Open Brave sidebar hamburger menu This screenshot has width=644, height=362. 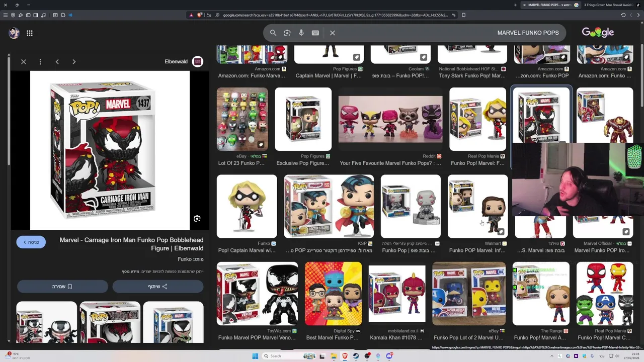coord(6,15)
